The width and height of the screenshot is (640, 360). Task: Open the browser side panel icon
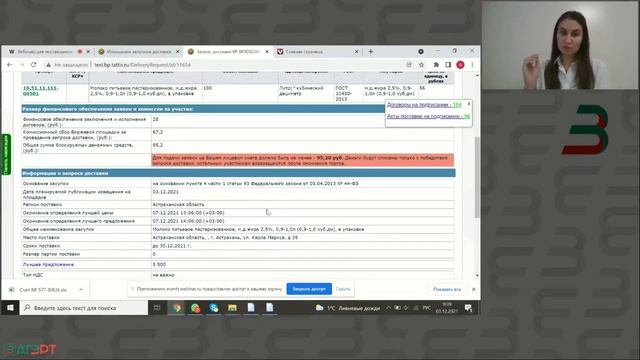coord(448,64)
